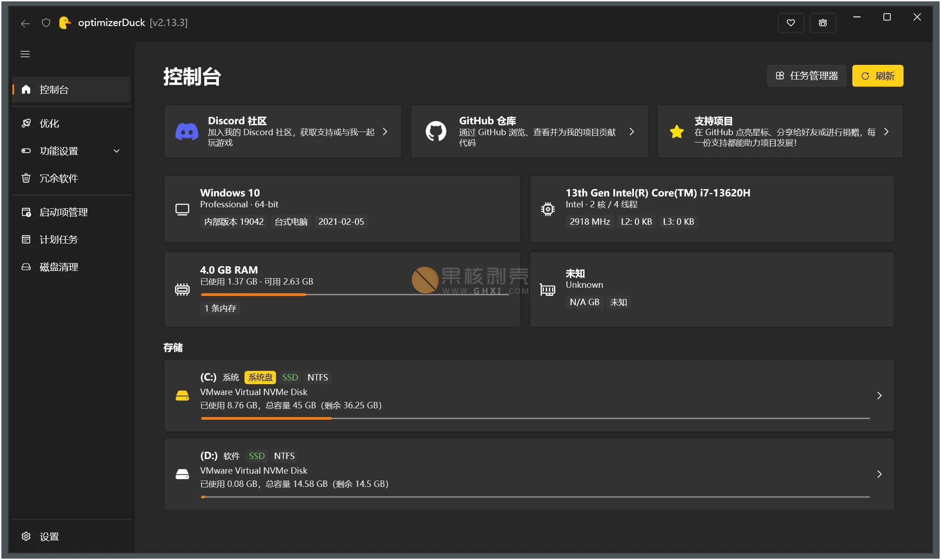941x560 pixels.
Task: Click the home icon beside 控制台
Action: (26, 89)
